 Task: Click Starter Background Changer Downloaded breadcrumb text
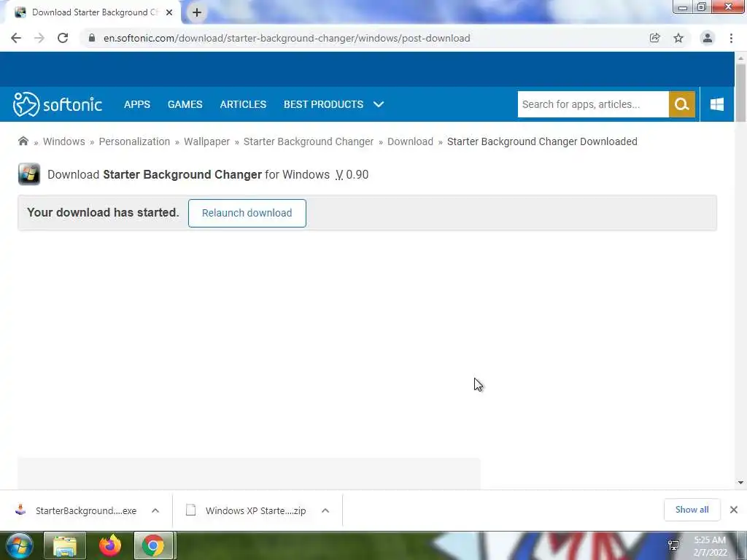(542, 141)
